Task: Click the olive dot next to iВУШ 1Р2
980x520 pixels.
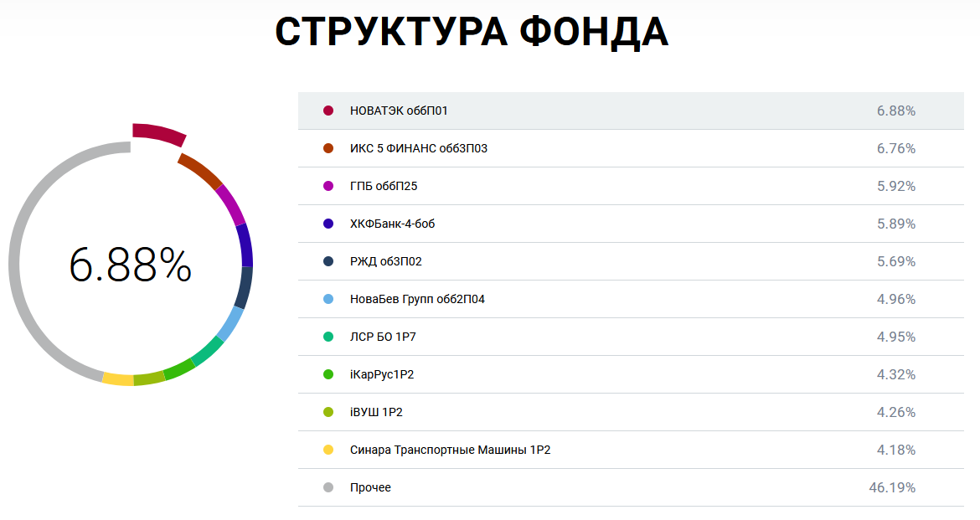Action: pos(328,412)
